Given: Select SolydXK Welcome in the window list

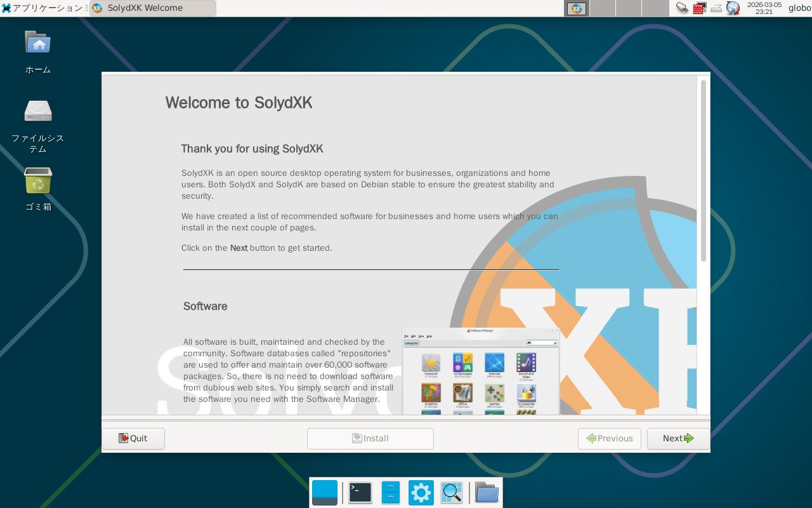Looking at the screenshot, I should click(152, 8).
